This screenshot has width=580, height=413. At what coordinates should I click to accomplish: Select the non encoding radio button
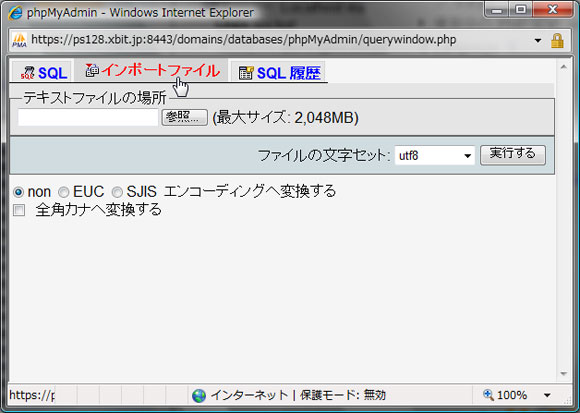point(18,192)
